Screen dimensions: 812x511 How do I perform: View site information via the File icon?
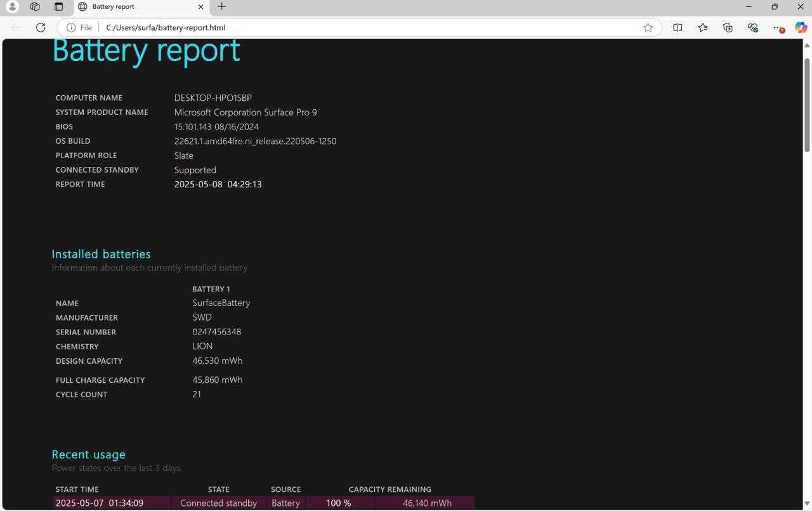(x=79, y=27)
